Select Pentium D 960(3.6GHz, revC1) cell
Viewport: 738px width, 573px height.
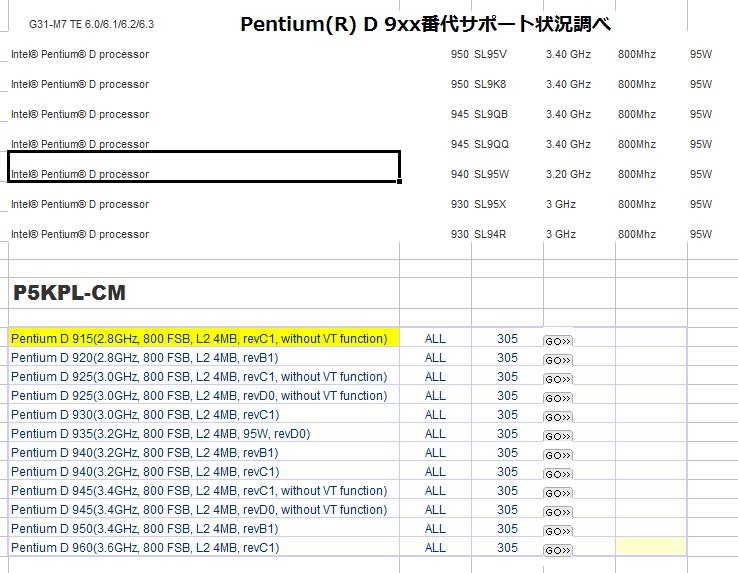(x=204, y=547)
